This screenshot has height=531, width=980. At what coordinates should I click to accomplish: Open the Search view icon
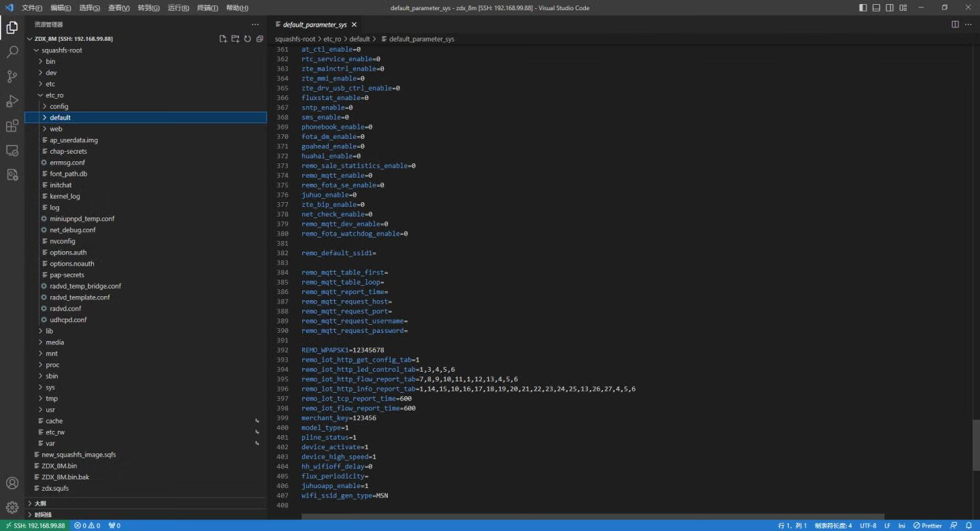pyautogui.click(x=12, y=52)
